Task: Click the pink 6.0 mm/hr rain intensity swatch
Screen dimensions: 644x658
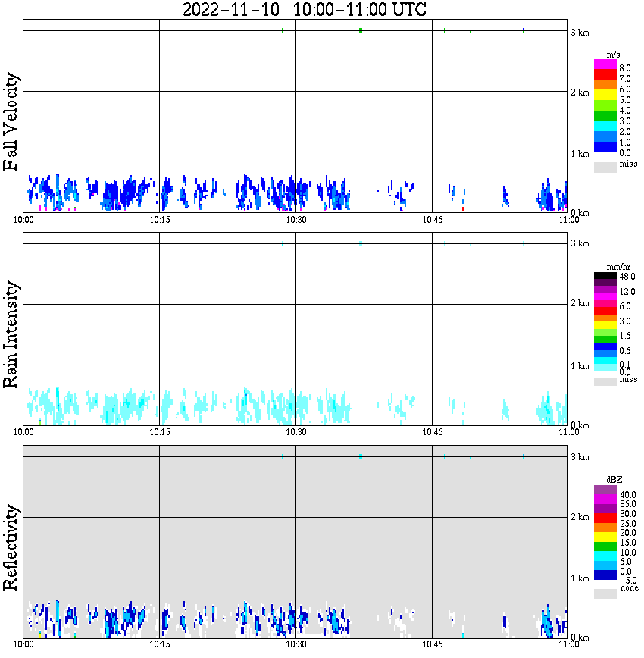Action: [x=605, y=304]
